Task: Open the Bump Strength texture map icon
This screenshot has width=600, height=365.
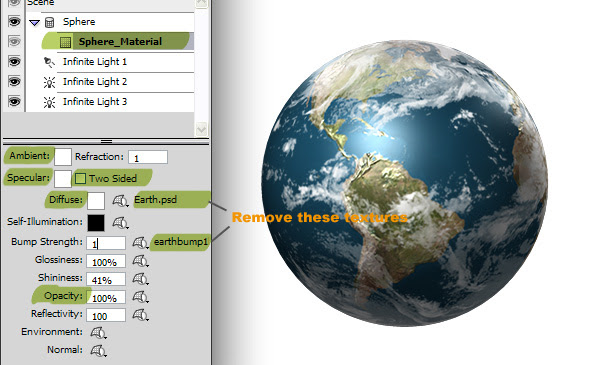Action: (x=140, y=243)
